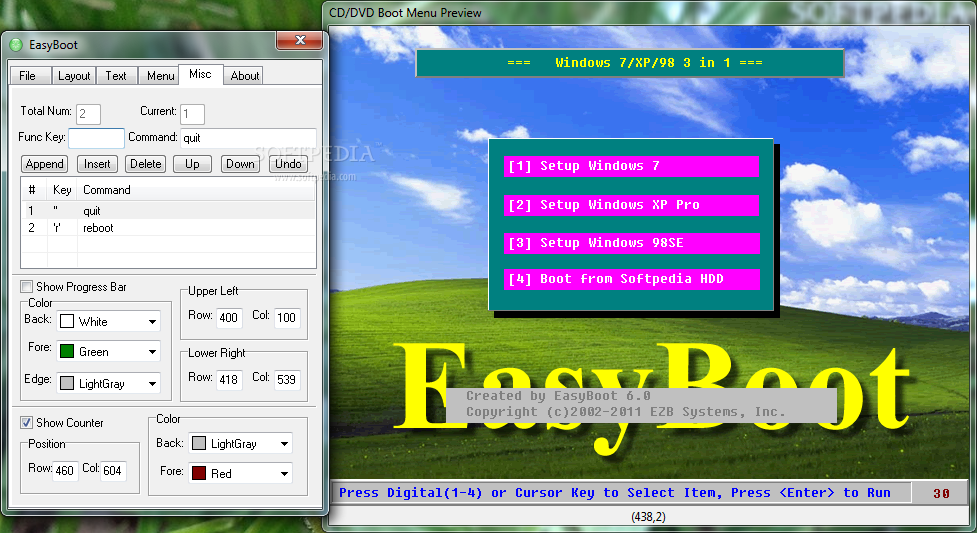977x533 pixels.
Task: Switch to the Menu tab
Action: pyautogui.click(x=160, y=76)
